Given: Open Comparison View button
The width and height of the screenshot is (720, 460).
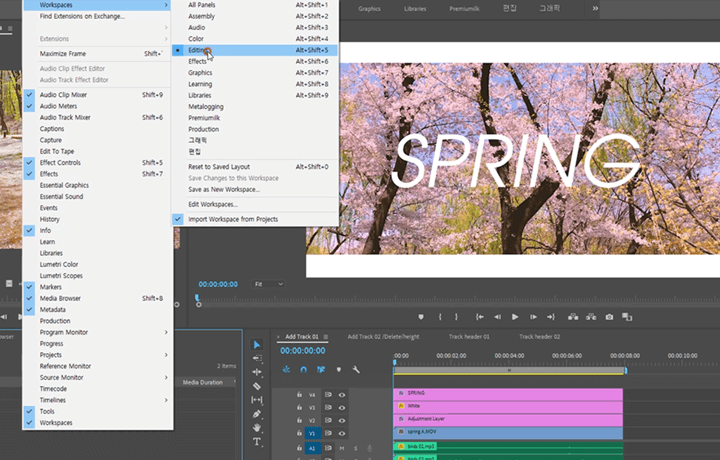Looking at the screenshot, I should point(627,317).
